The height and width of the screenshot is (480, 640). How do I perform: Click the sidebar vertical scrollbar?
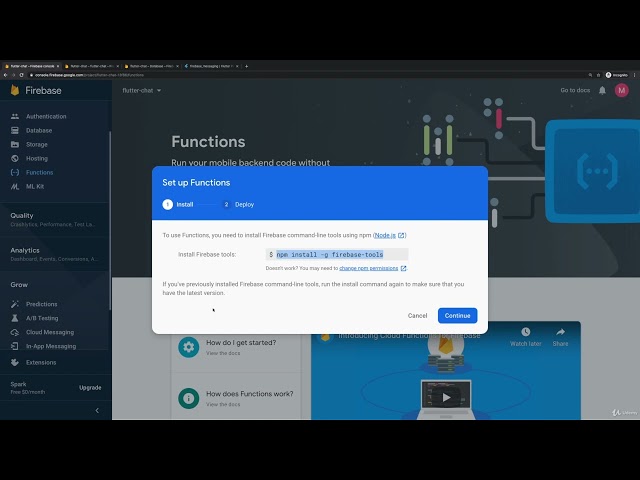click(110, 220)
